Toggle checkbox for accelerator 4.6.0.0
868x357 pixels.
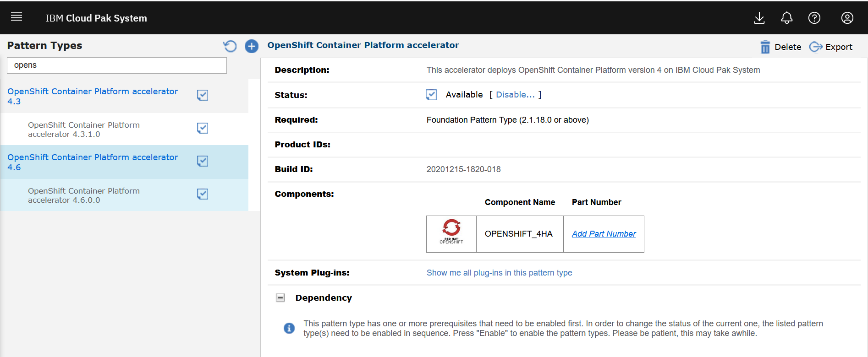tap(203, 194)
